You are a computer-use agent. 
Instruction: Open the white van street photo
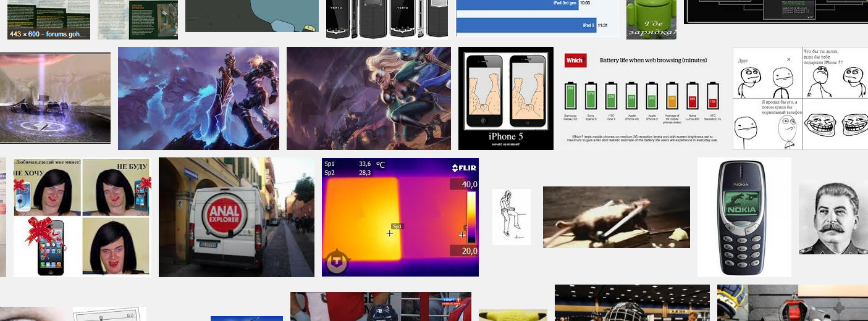pos(237,217)
